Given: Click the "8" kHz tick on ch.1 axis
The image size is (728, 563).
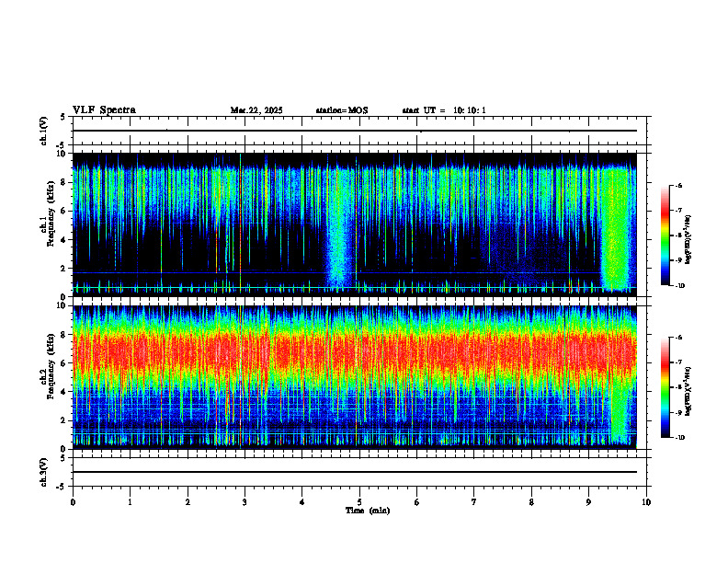Looking at the screenshot, I should click(x=63, y=182).
